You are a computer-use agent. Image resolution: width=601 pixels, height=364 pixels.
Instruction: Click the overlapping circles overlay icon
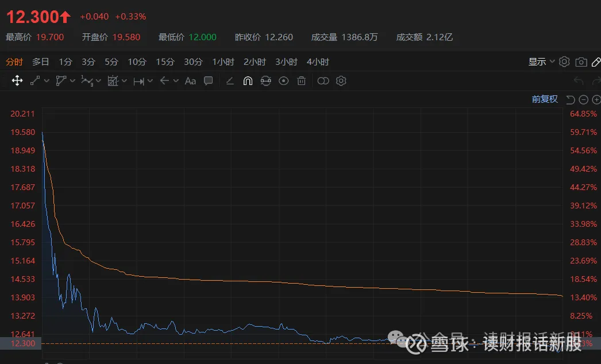tap(323, 81)
